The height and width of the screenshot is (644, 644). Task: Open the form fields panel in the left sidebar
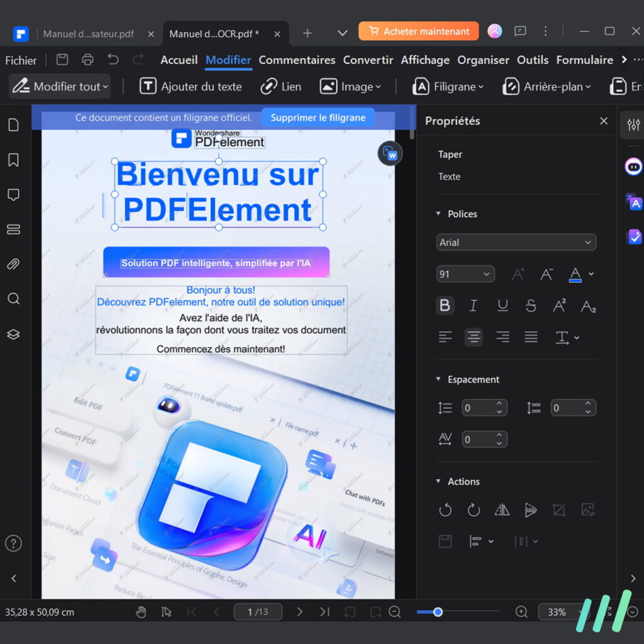coord(14,229)
